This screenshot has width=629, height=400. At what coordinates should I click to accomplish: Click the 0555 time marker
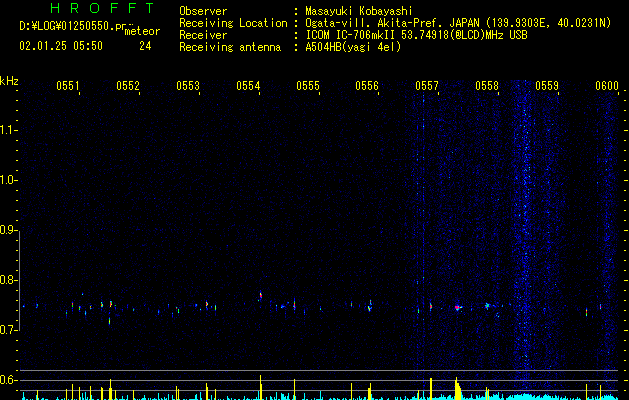[308, 86]
